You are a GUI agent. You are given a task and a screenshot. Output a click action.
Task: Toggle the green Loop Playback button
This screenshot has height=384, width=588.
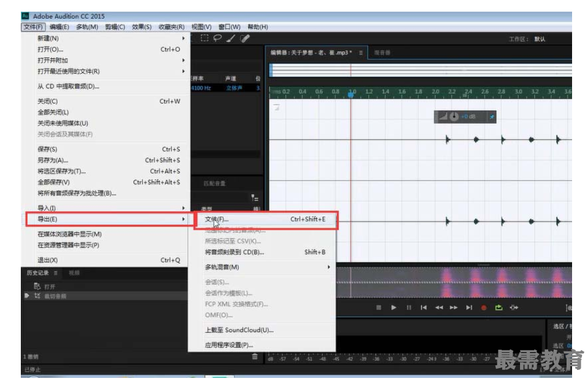pyautogui.click(x=499, y=307)
